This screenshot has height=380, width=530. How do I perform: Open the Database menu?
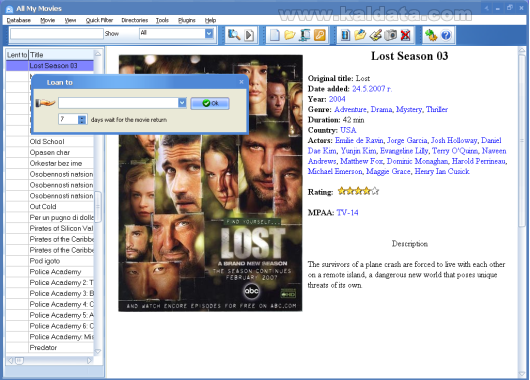[19, 20]
